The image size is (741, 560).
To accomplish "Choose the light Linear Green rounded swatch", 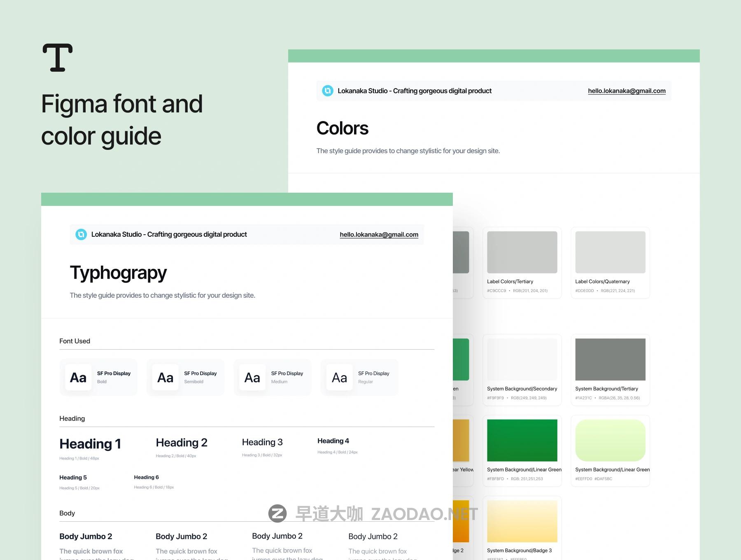I will coord(610,440).
